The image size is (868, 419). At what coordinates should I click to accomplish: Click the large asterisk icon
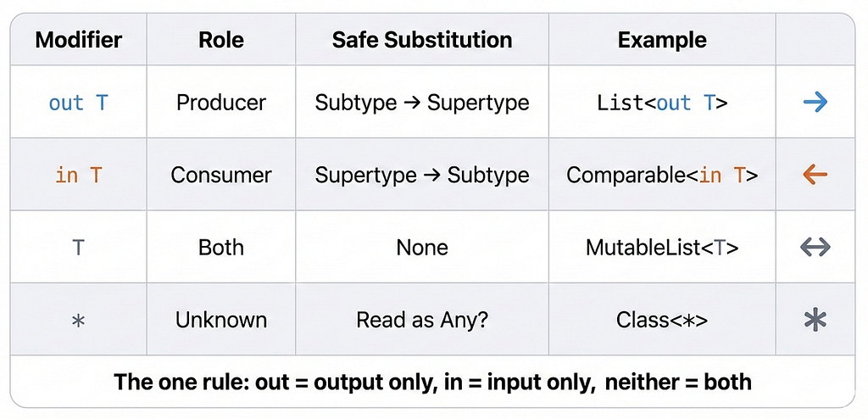815,320
